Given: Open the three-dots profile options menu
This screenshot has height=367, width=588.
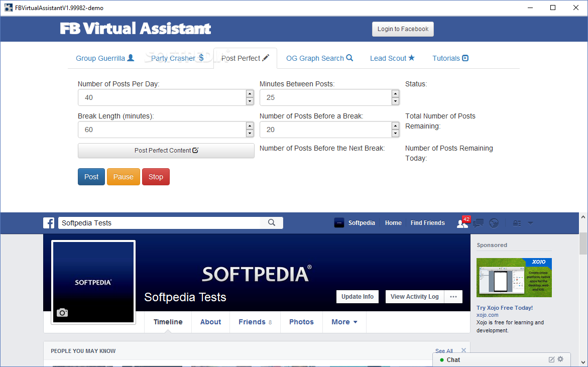Looking at the screenshot, I should click(453, 297).
